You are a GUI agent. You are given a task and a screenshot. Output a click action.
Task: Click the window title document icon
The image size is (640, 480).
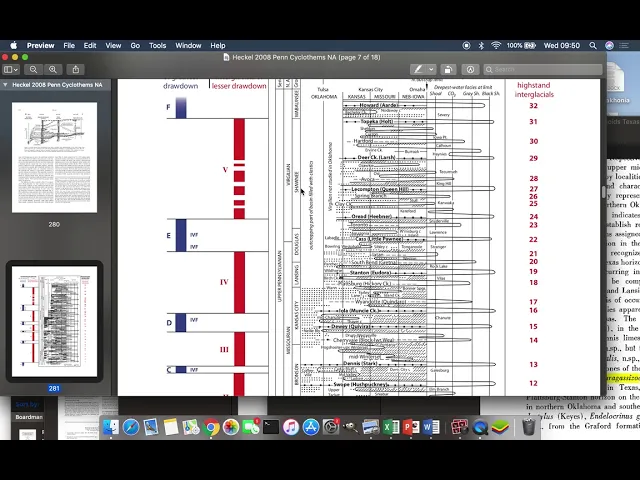click(x=226, y=58)
